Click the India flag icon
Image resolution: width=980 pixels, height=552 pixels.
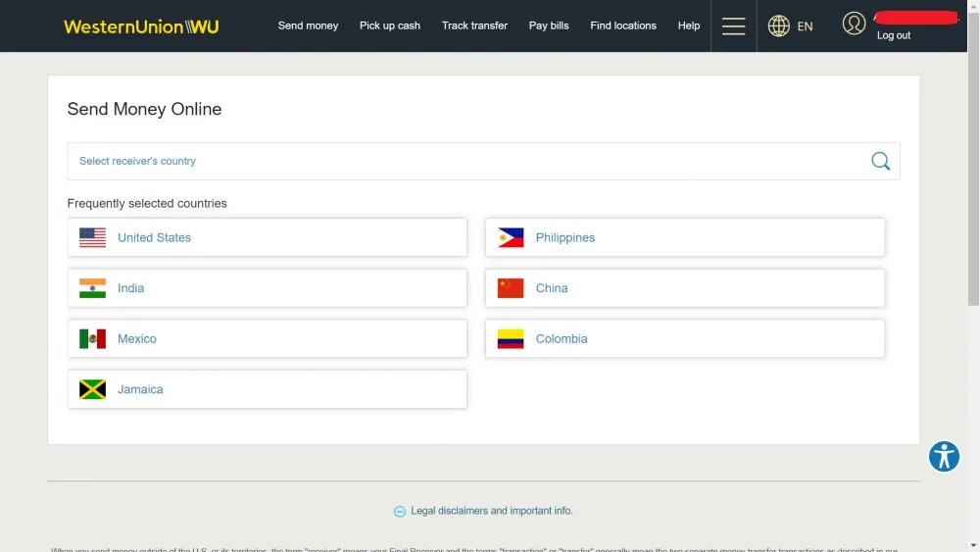click(92, 288)
